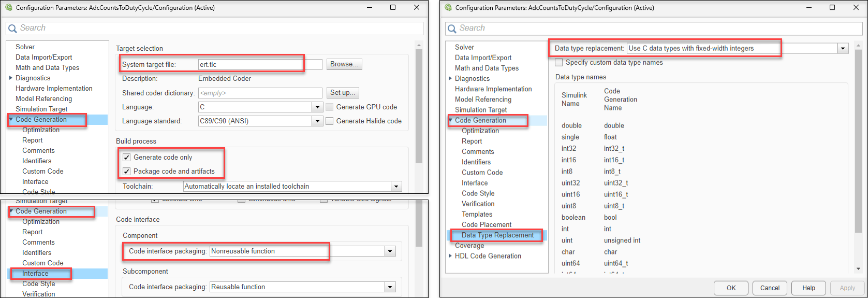
Task: Open the Templates page in the tree
Action: [x=477, y=215]
